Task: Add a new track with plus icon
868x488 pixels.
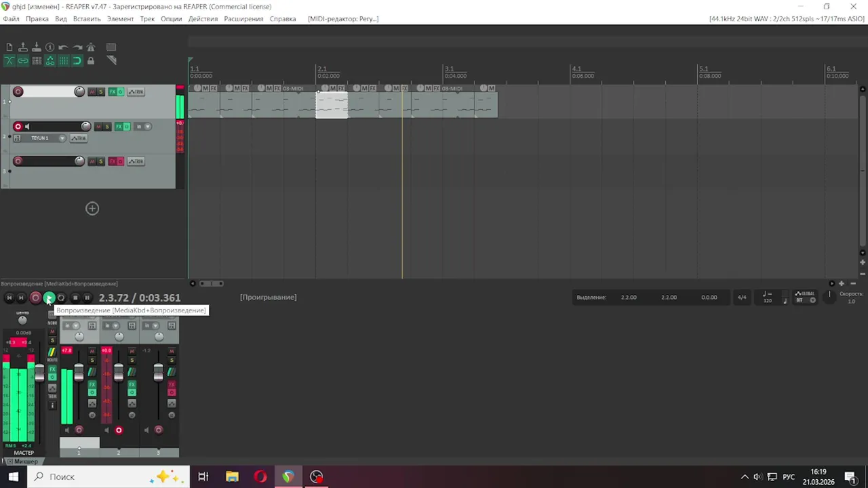Action: 92,209
